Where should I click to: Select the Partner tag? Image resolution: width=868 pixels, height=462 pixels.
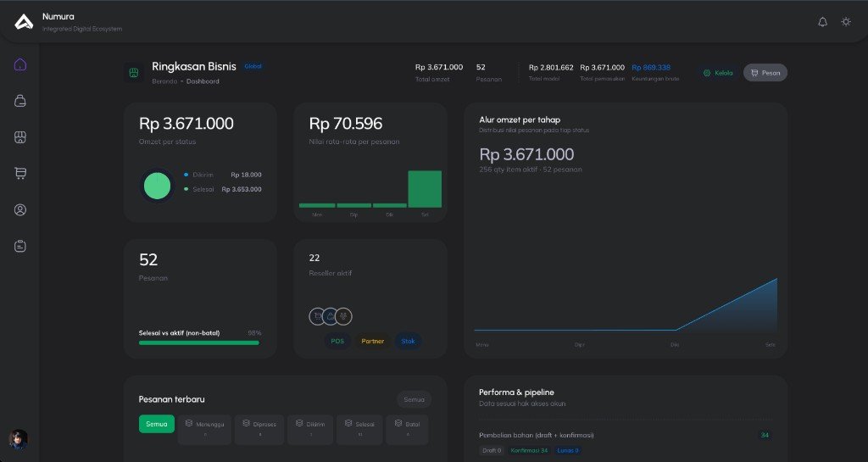point(373,342)
